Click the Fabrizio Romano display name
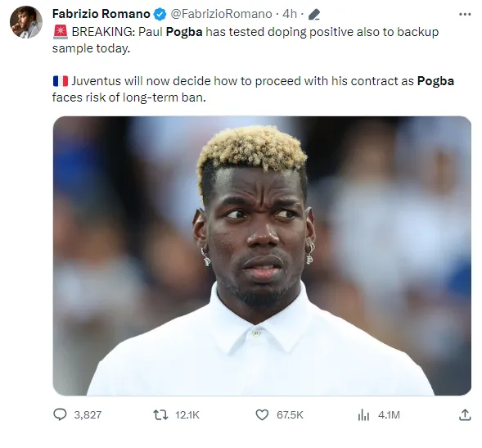Viewport: 482px width, 448px height. click(x=101, y=14)
